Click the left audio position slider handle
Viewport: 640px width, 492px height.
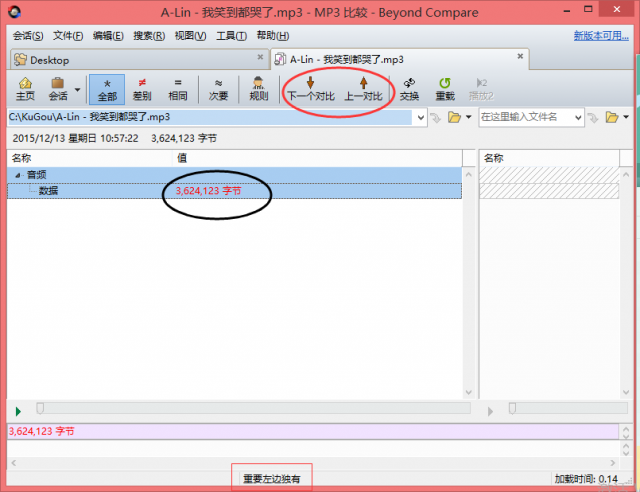pos(40,408)
